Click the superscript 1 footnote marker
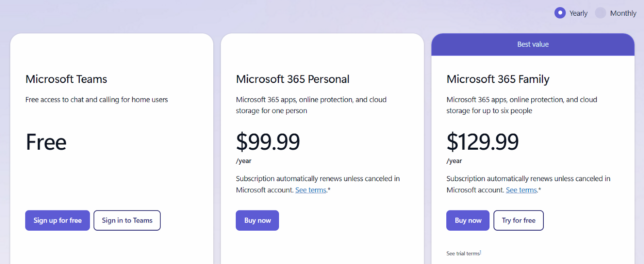 click(480, 251)
